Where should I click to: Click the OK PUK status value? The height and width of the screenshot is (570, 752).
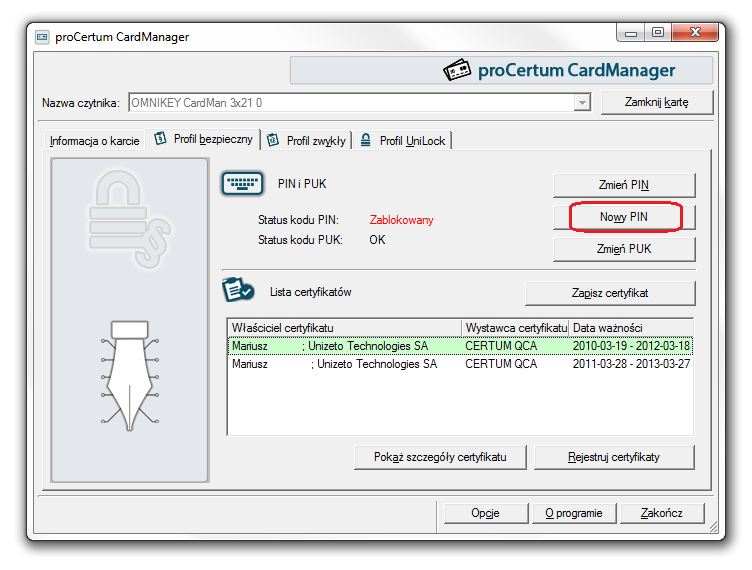pos(377,240)
